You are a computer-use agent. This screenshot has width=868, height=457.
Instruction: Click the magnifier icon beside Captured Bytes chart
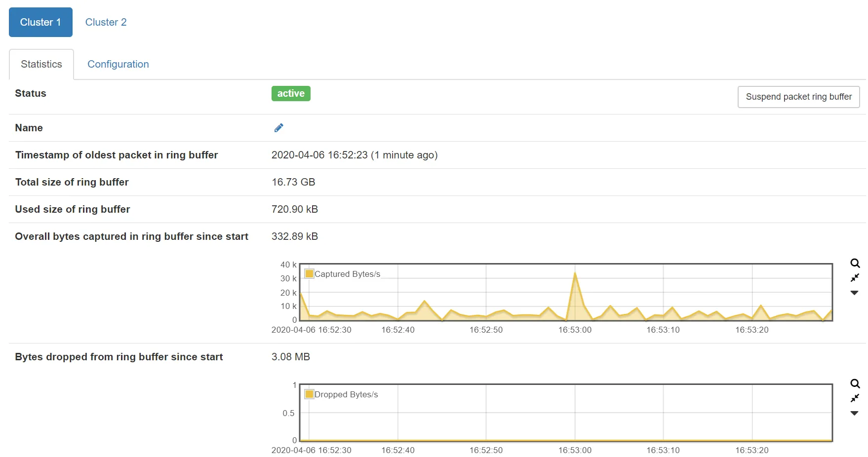855,264
